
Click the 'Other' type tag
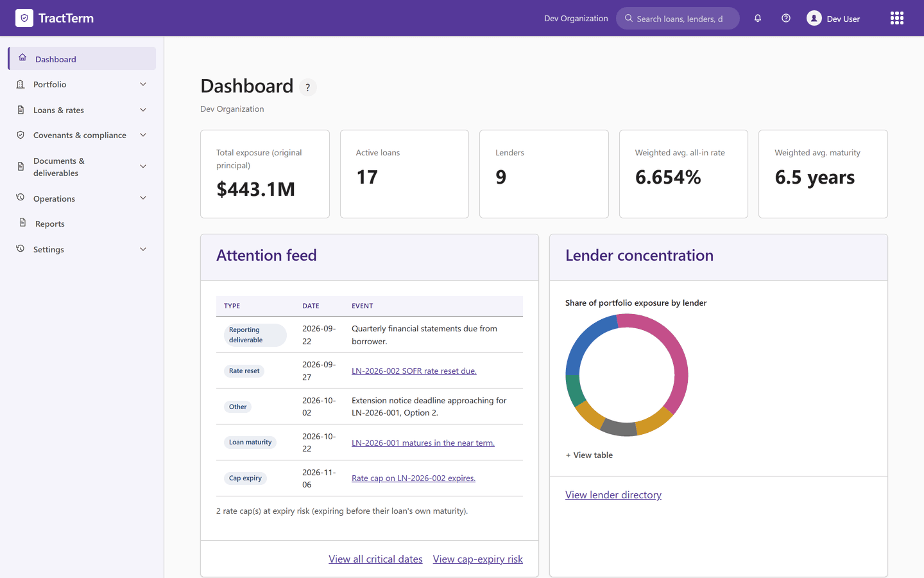237,407
